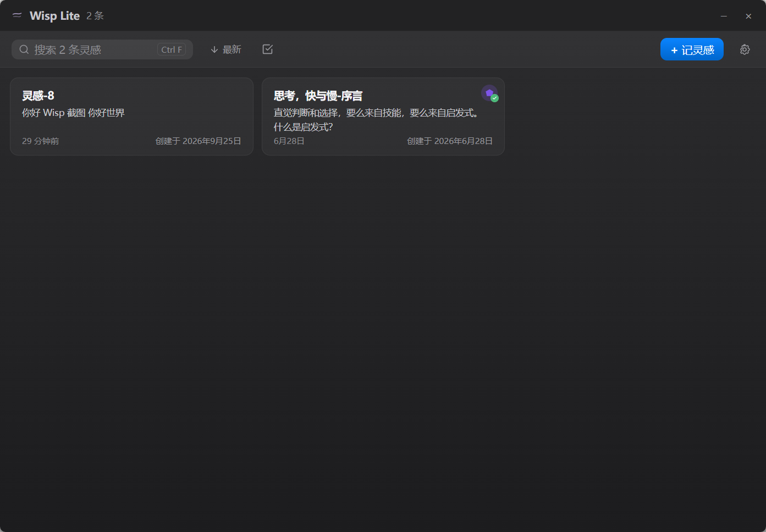Click the Wisp Lite wind logo icon
The image size is (766, 532).
pyautogui.click(x=17, y=15)
